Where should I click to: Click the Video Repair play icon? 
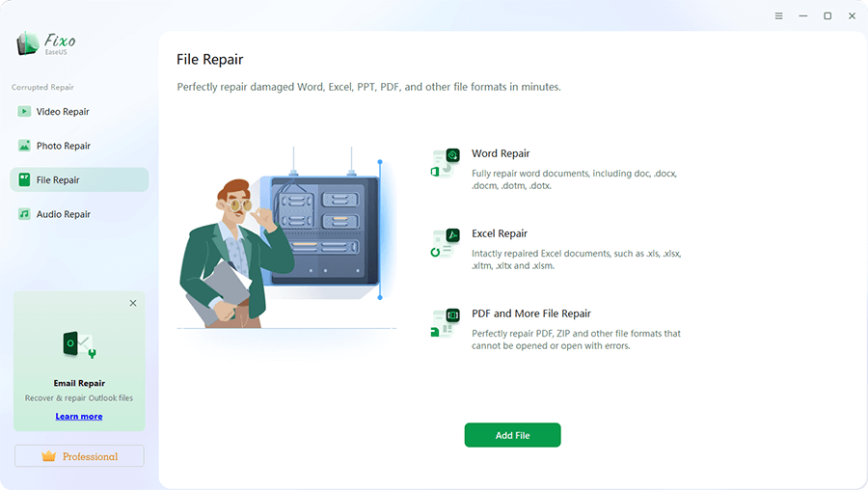(24, 111)
